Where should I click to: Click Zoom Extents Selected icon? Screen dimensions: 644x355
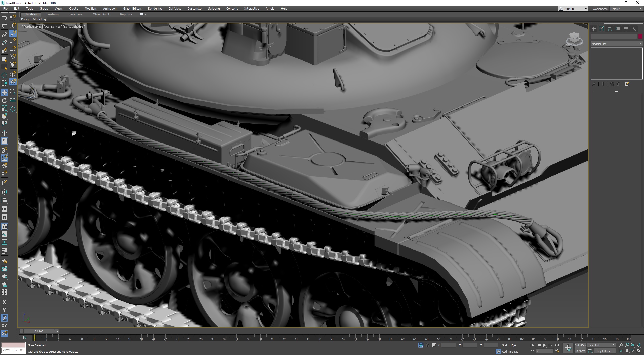pyautogui.click(x=633, y=345)
